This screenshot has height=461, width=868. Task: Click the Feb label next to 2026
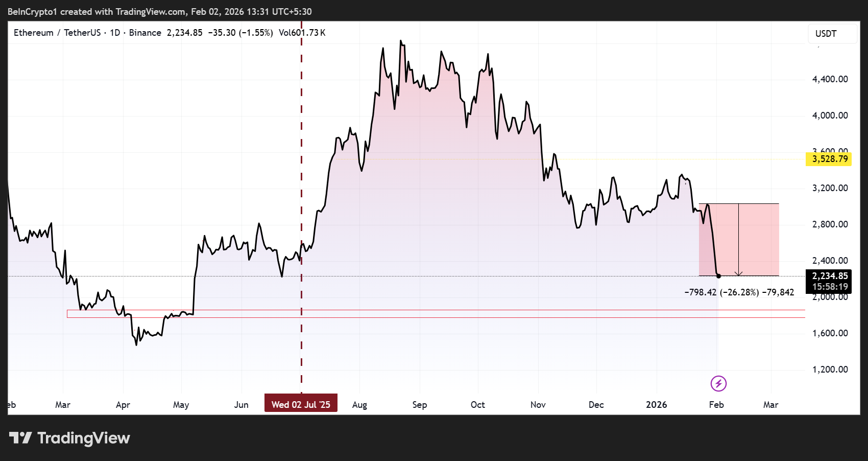[x=716, y=405]
